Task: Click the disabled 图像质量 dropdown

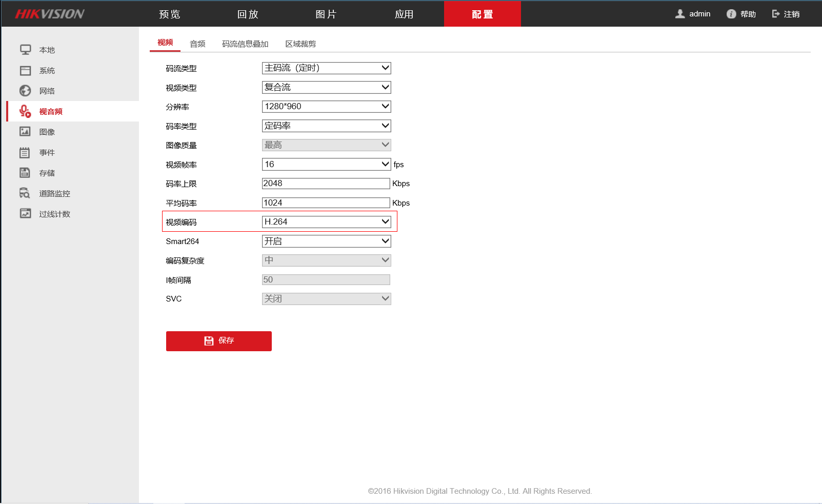Action: point(327,145)
